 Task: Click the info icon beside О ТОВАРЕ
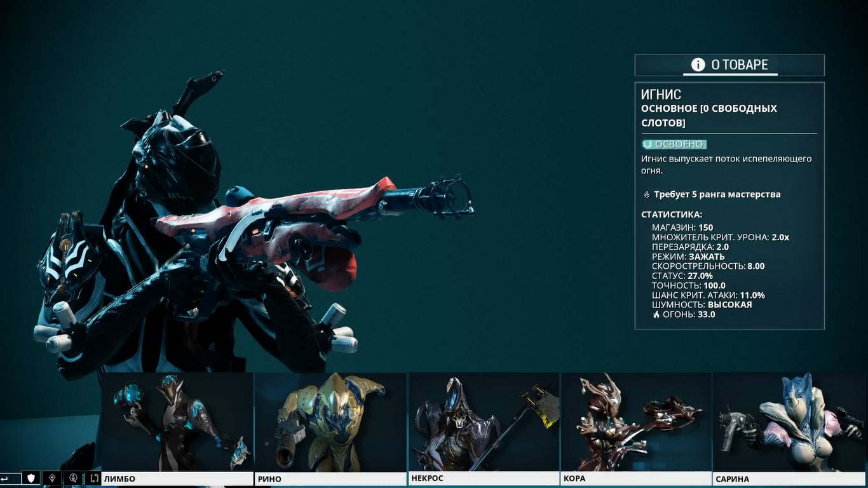point(698,65)
